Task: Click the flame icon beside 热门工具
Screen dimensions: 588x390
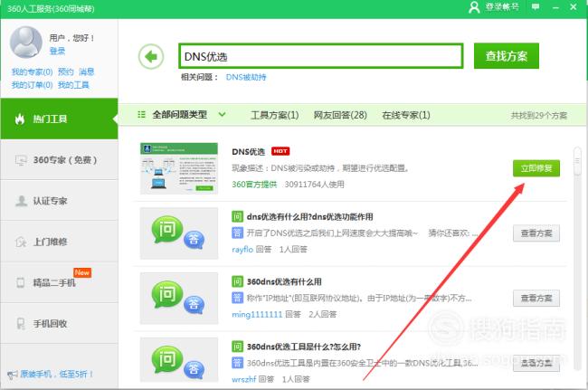Action: tap(20, 119)
